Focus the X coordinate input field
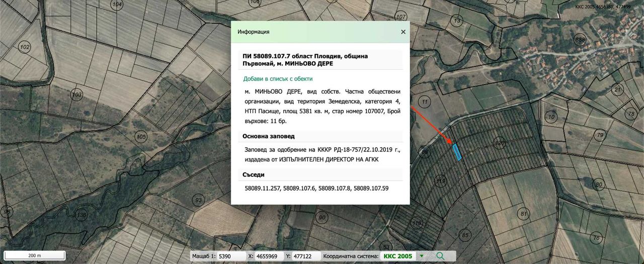The image size is (644, 264). (269, 256)
